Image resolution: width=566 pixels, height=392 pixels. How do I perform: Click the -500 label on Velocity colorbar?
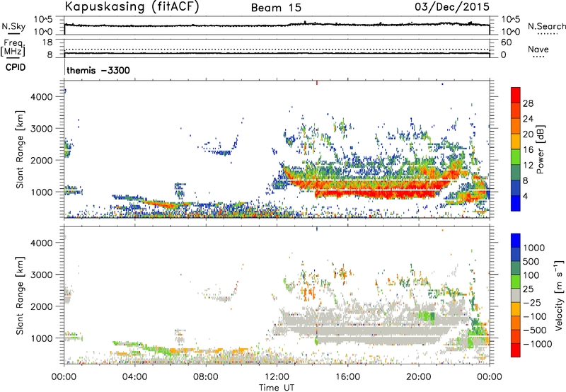534,330
